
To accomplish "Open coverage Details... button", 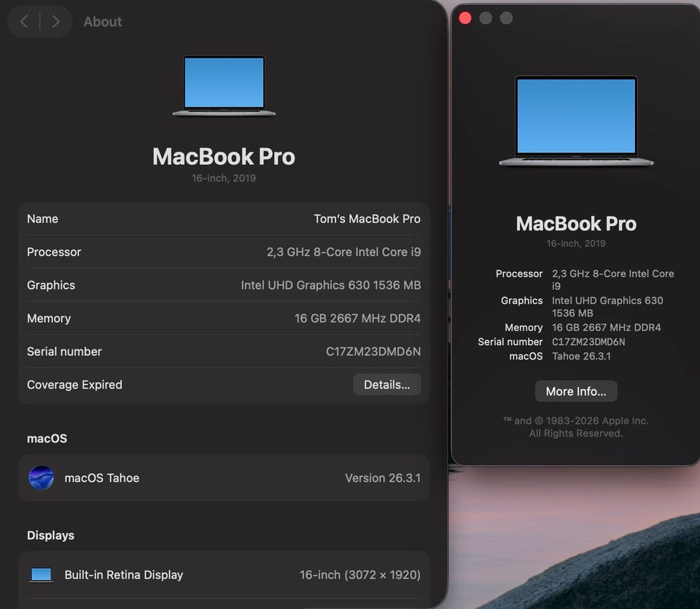I will point(386,384).
